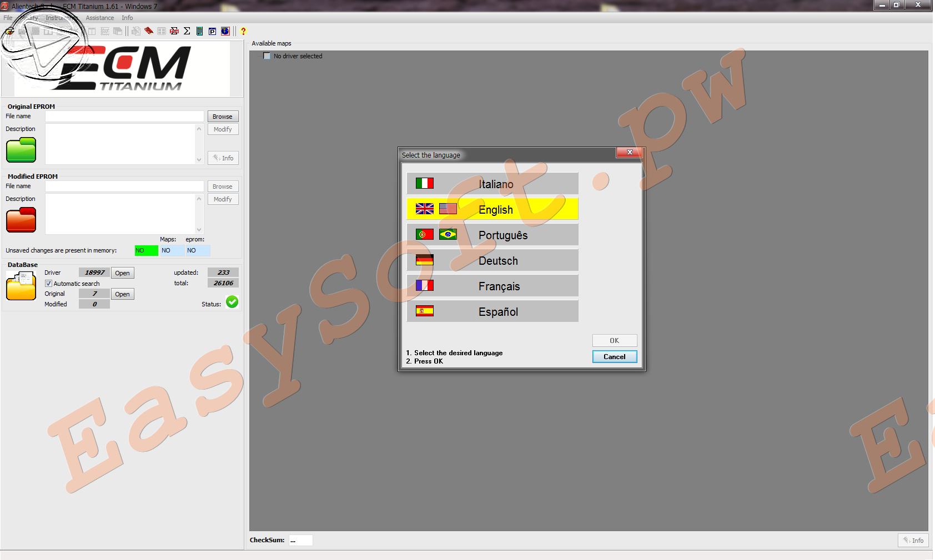Click the Available maps label
This screenshot has height=560, width=935.
[x=272, y=43]
